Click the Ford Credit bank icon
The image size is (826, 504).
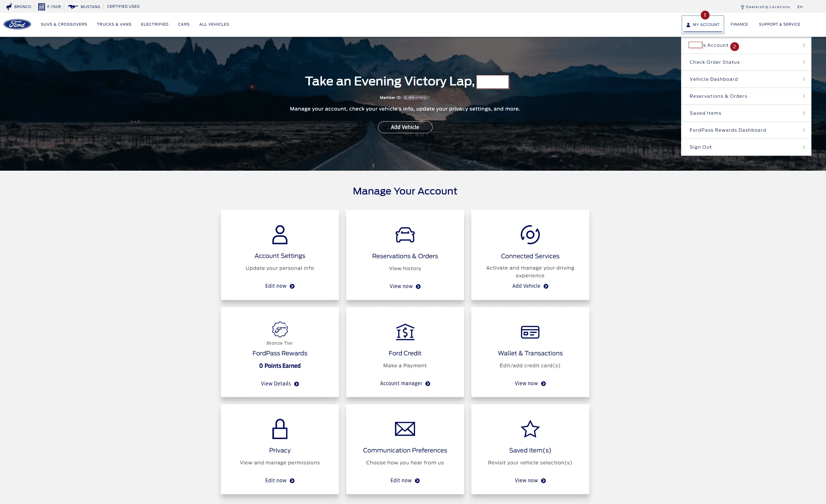tap(405, 332)
